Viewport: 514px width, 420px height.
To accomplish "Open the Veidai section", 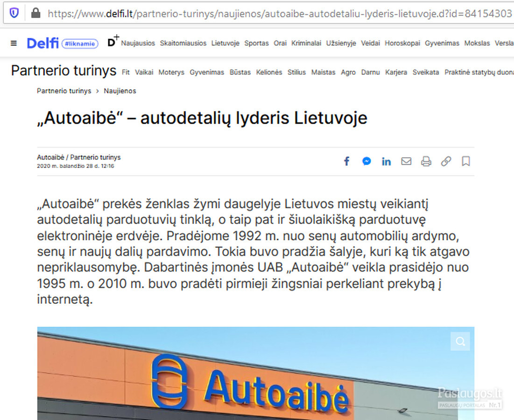I will pos(370,43).
